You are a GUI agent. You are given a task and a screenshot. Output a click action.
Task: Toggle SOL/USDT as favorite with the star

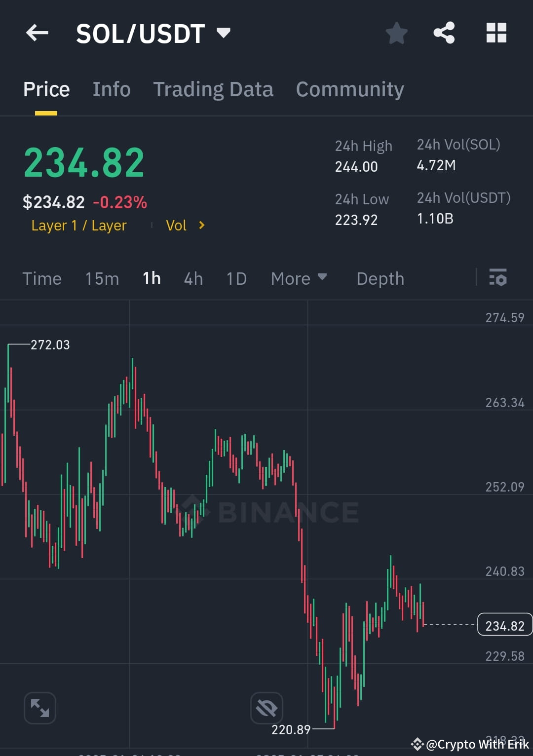[x=396, y=33]
